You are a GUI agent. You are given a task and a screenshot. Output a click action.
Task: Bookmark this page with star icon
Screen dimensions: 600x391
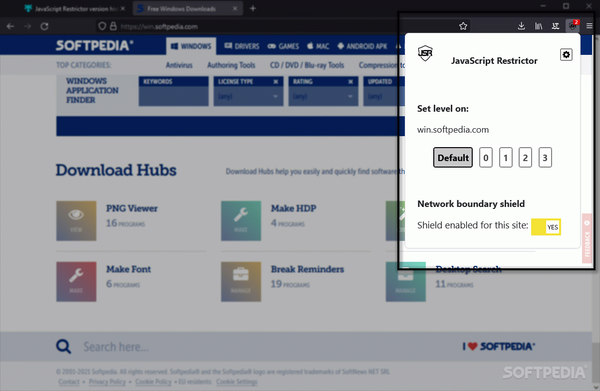coord(463,26)
